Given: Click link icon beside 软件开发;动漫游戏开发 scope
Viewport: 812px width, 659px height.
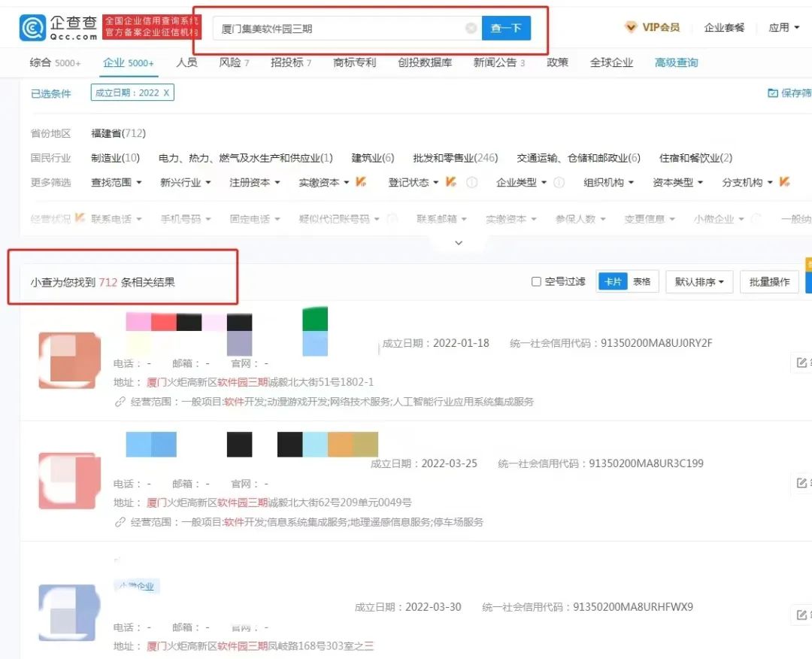Looking at the screenshot, I should point(120,402).
